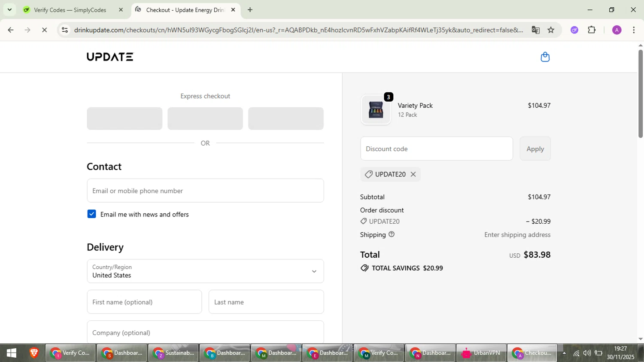
Task: Click the Variety Pack product thumbnail
Action: [376, 110]
